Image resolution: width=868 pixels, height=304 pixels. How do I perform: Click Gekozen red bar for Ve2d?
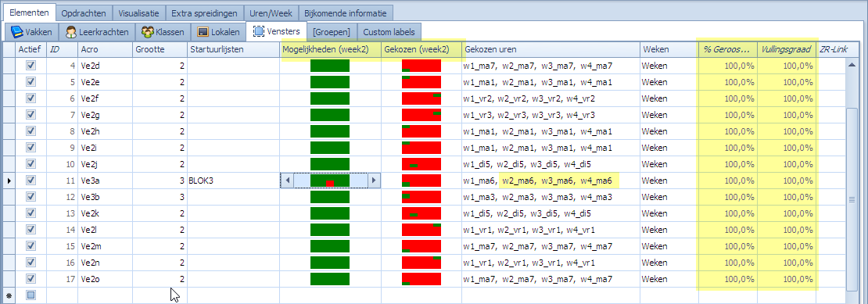click(421, 65)
